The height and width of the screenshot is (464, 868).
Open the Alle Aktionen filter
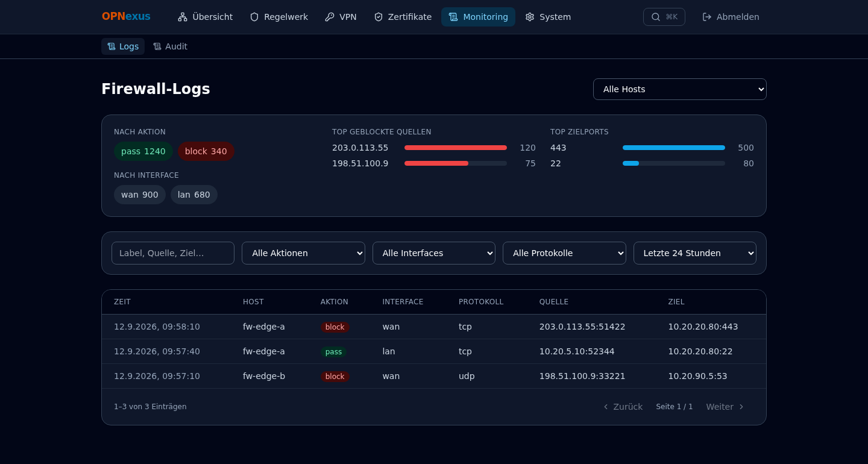(x=303, y=253)
